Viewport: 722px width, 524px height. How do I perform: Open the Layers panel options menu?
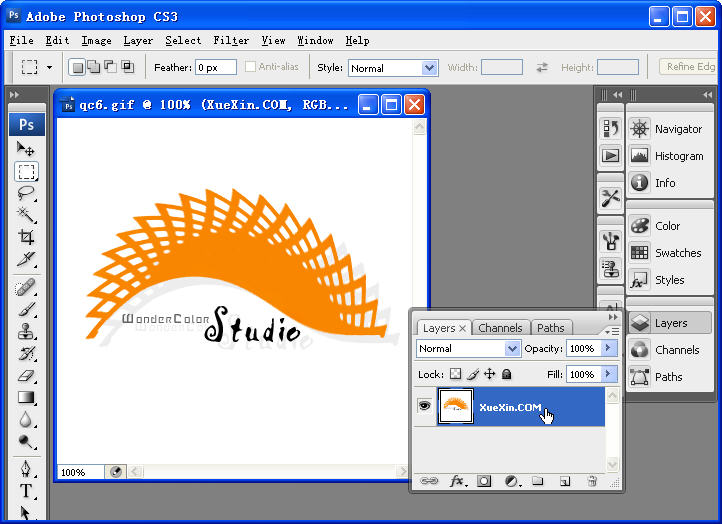[612, 331]
